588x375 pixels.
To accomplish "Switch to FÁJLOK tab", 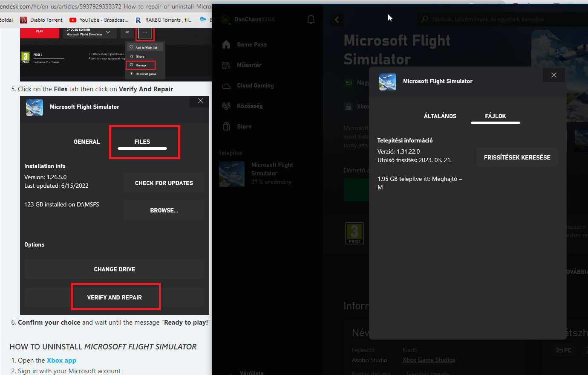I will tap(496, 116).
